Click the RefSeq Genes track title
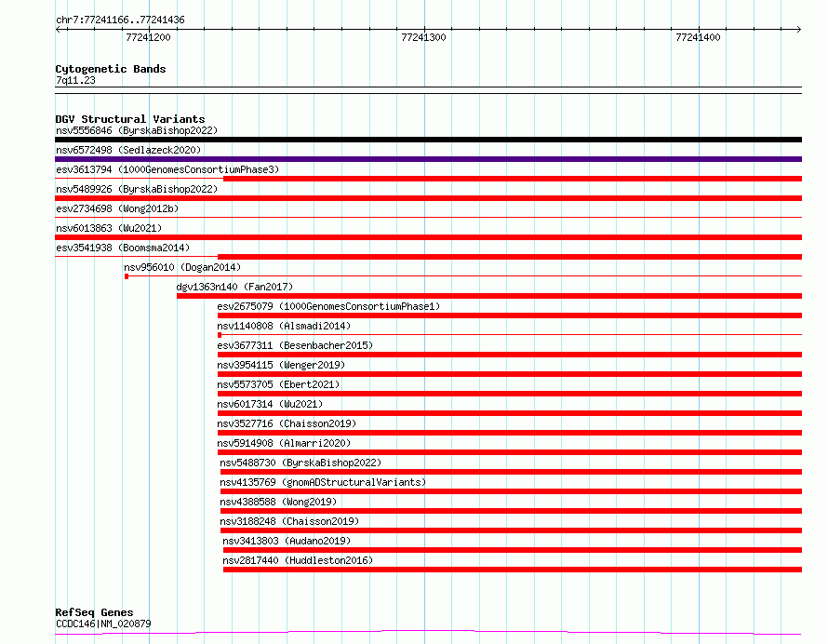 (x=94, y=612)
